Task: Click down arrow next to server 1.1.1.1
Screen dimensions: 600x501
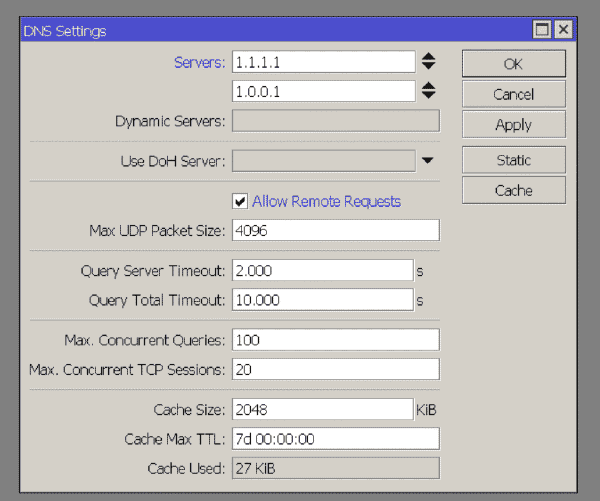Action: point(428,66)
